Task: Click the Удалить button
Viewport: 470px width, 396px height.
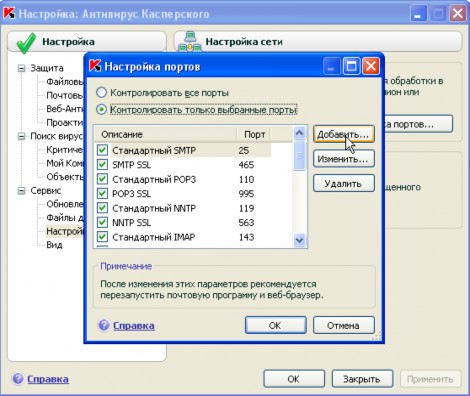Action: pos(344,183)
